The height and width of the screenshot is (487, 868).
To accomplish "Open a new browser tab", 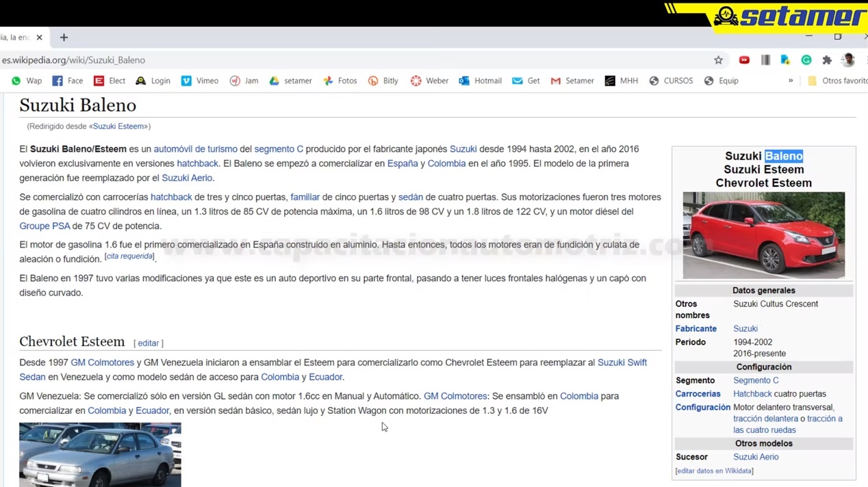I will click(64, 38).
